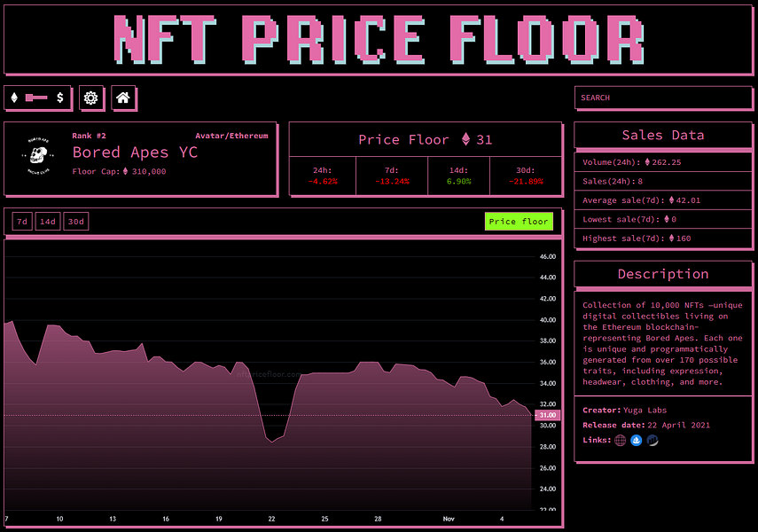This screenshot has height=532, width=758.
Task: Click the Highest sale(7d) 160 row
Action: (x=663, y=238)
